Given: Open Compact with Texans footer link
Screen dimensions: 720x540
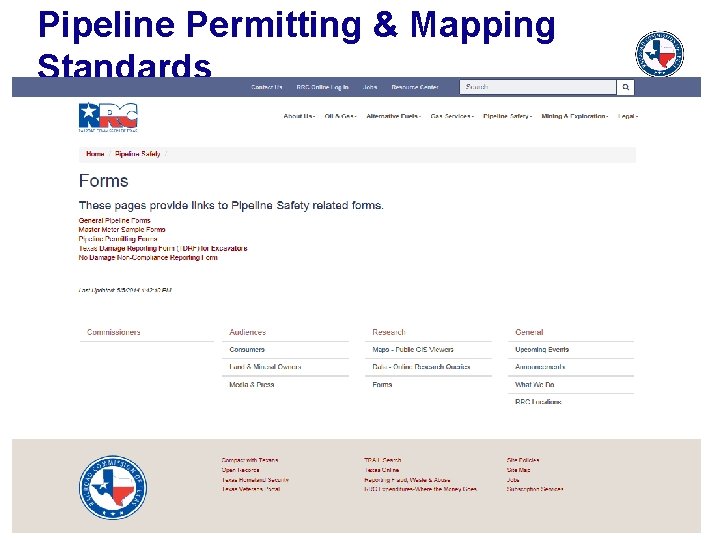Looking at the screenshot, I should pos(250,460).
